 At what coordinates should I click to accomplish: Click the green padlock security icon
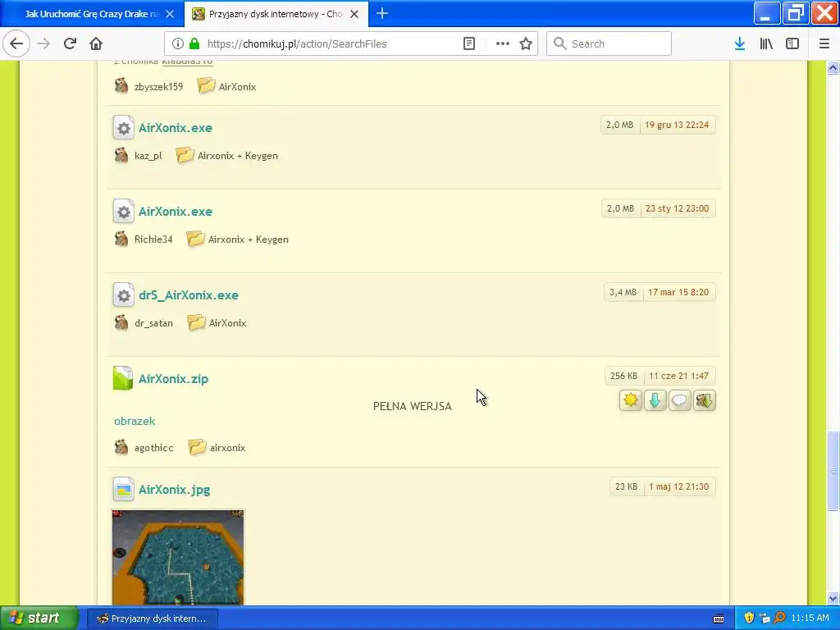click(x=194, y=44)
